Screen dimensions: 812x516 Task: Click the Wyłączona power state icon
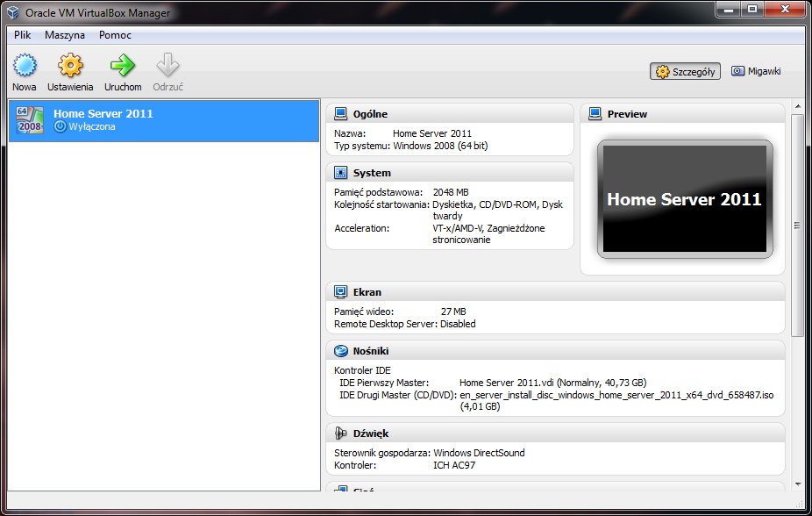(x=61, y=126)
